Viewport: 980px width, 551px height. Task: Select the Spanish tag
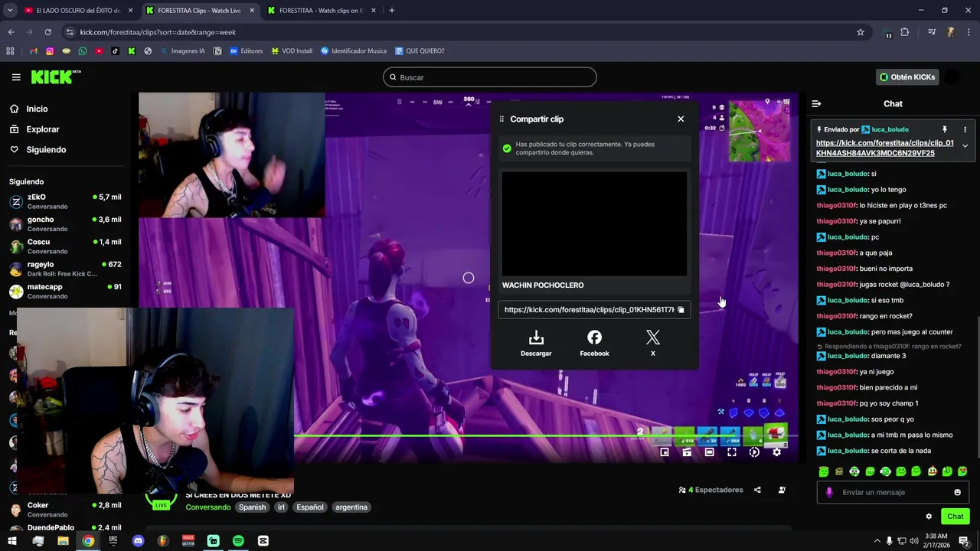click(252, 507)
